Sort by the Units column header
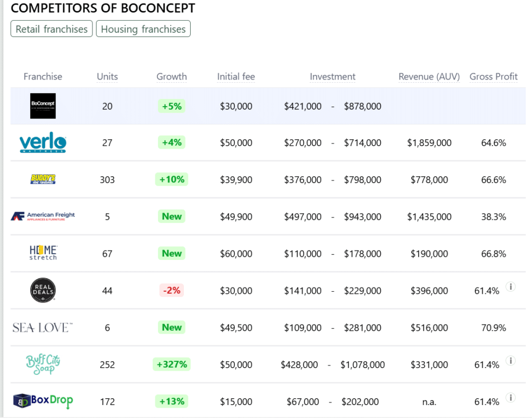The height and width of the screenshot is (418, 532). (107, 77)
